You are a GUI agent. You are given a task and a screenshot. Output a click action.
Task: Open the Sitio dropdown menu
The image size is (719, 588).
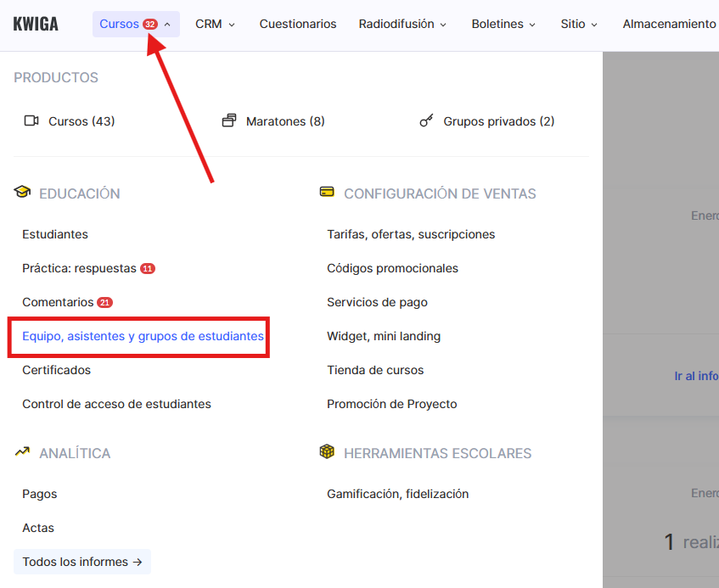click(579, 24)
